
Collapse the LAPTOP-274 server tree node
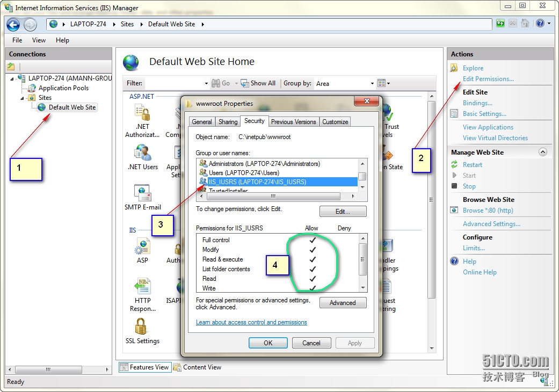[x=12, y=78]
